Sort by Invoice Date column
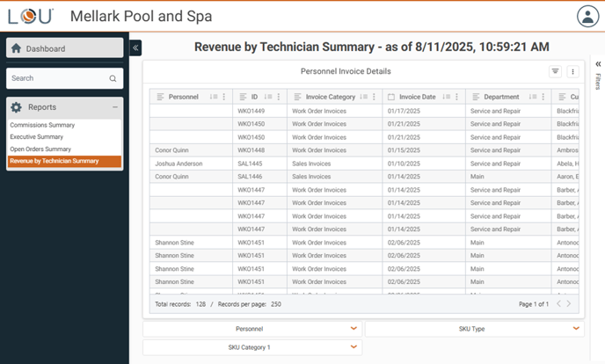 pyautogui.click(x=446, y=97)
